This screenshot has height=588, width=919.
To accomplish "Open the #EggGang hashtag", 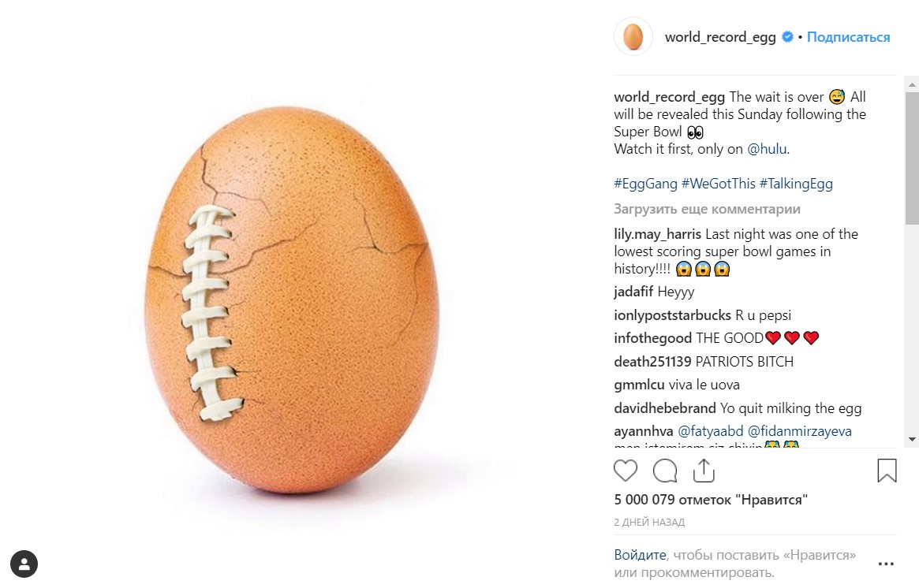I will (645, 184).
